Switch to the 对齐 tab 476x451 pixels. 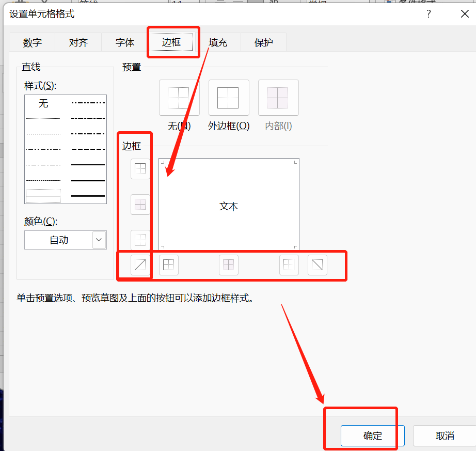point(78,42)
